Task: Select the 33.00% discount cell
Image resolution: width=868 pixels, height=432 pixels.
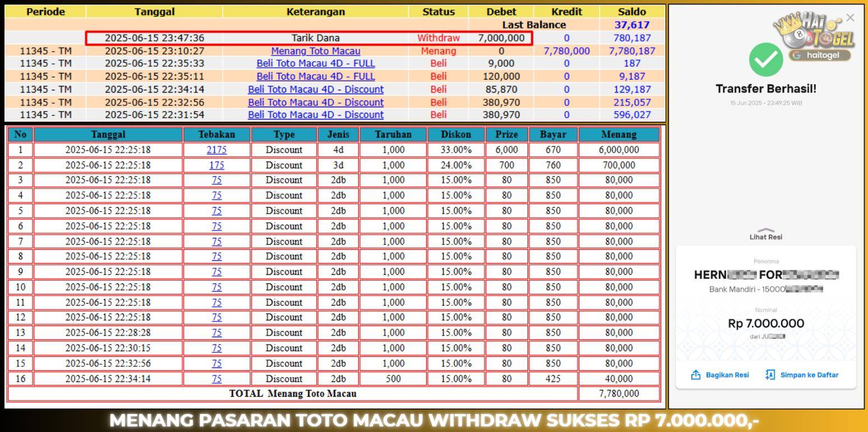Action: 456,150
